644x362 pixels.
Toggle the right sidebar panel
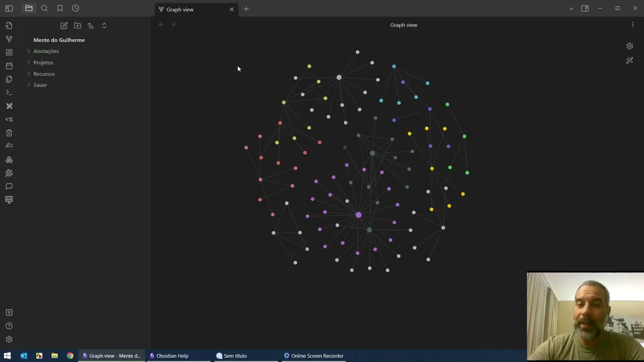pos(585,9)
